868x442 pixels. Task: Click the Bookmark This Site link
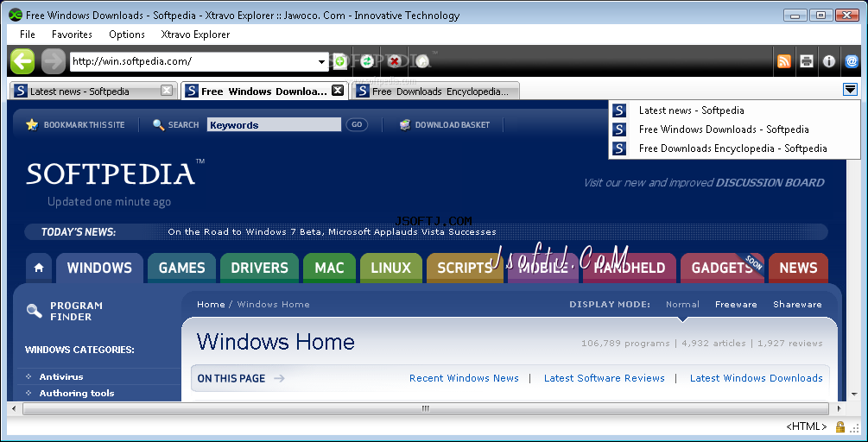coord(84,125)
